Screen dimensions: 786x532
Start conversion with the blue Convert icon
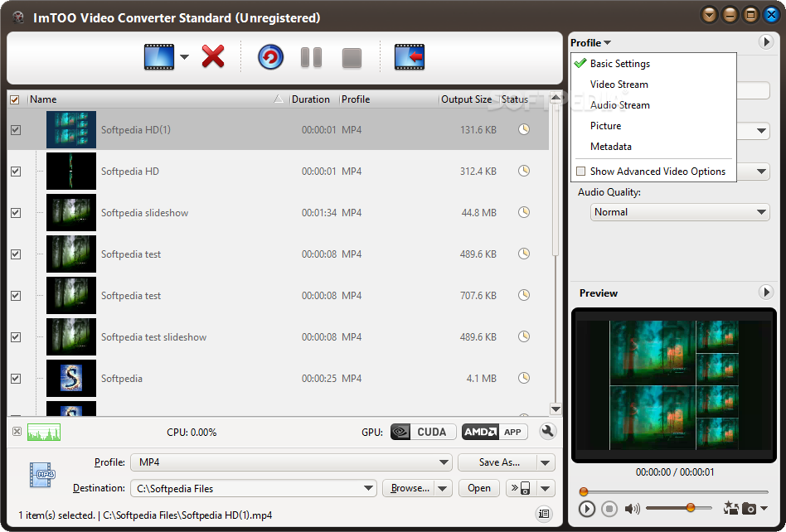point(270,57)
